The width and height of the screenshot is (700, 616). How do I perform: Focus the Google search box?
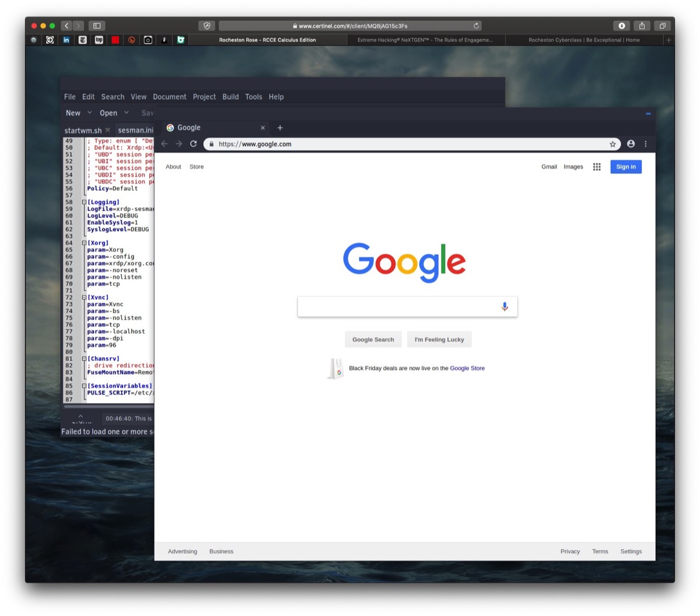point(407,307)
